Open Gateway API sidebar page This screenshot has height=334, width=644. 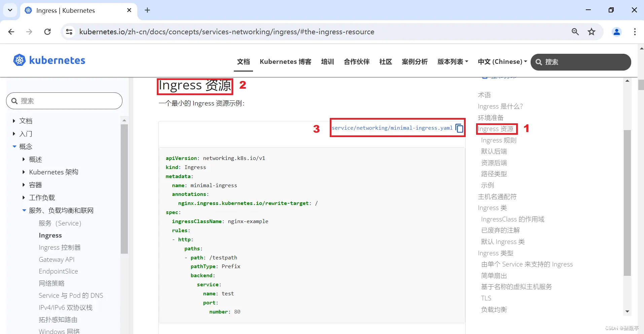[57, 259]
